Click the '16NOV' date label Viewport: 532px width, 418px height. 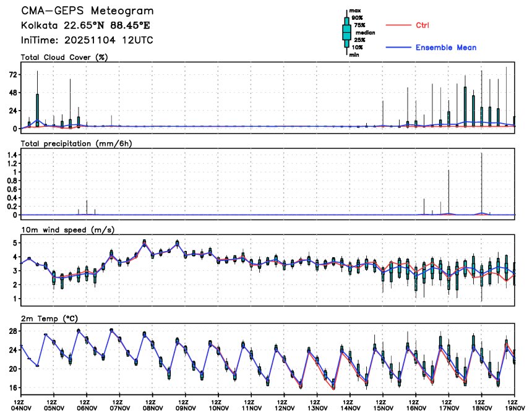[416, 409]
